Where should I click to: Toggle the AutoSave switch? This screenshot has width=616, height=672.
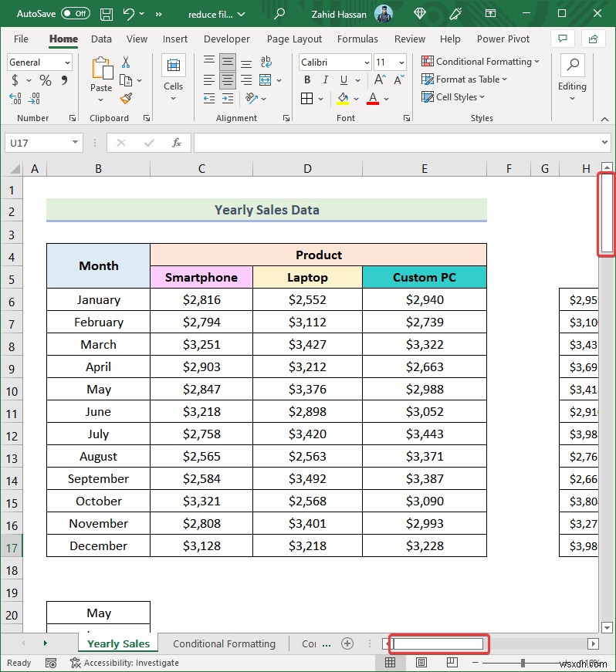point(75,14)
